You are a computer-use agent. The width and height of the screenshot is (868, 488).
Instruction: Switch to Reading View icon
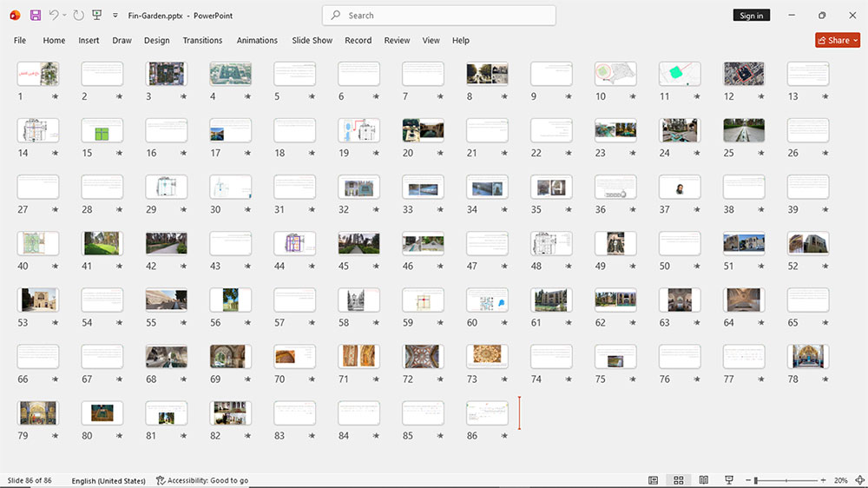(704, 480)
